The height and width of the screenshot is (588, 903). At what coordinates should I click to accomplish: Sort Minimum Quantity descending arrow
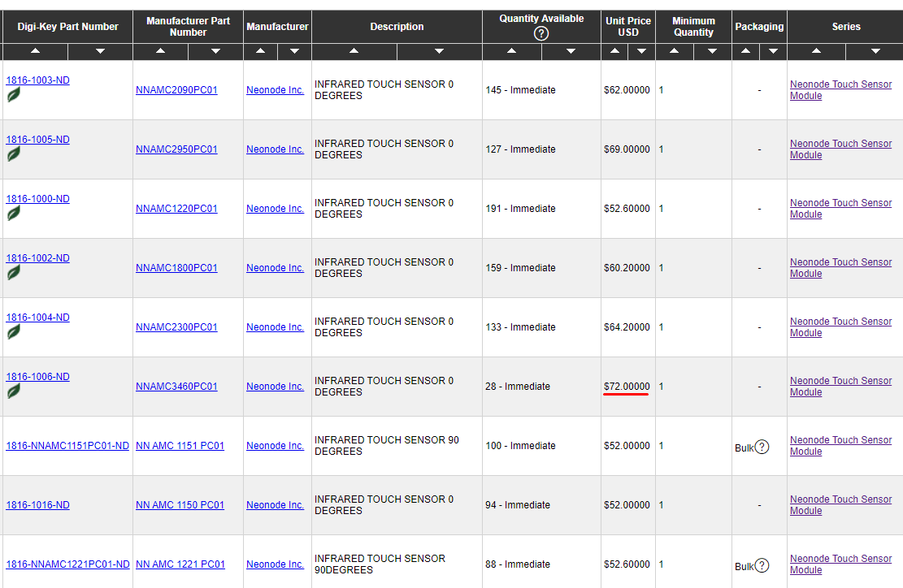click(712, 52)
